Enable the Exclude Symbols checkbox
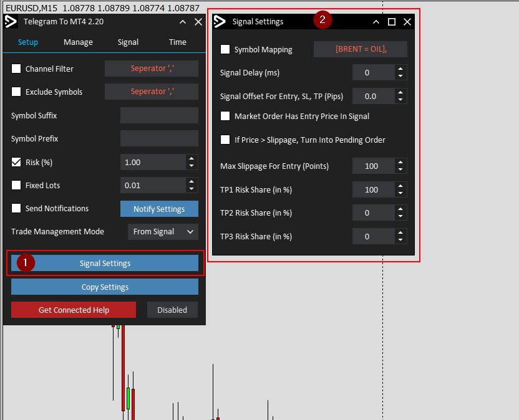 (x=16, y=92)
